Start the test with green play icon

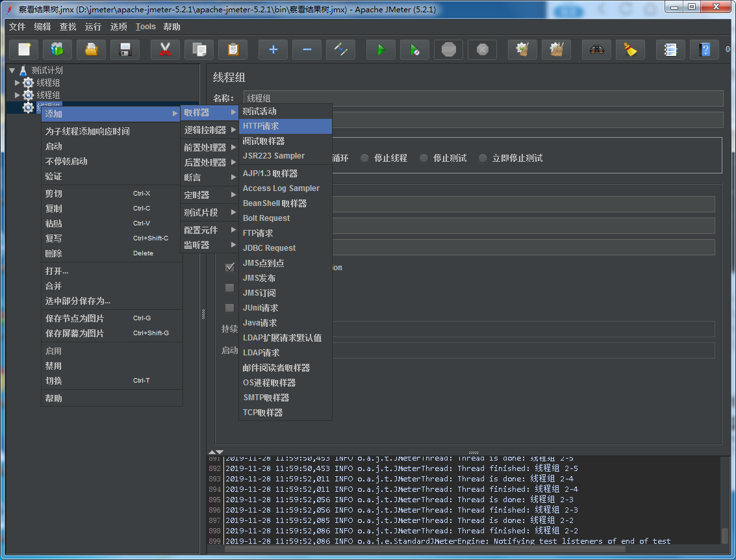[381, 49]
